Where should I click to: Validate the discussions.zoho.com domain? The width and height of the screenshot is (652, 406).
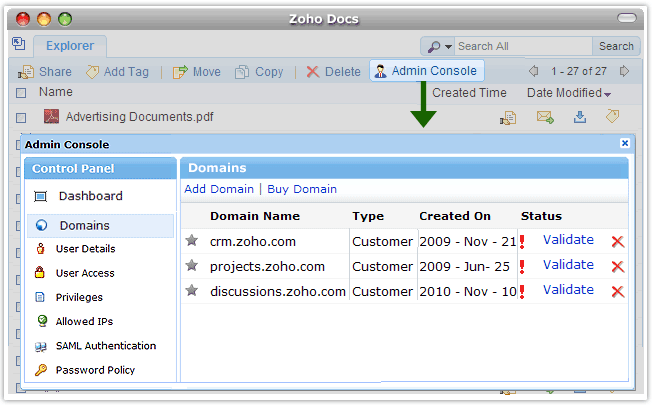568,290
